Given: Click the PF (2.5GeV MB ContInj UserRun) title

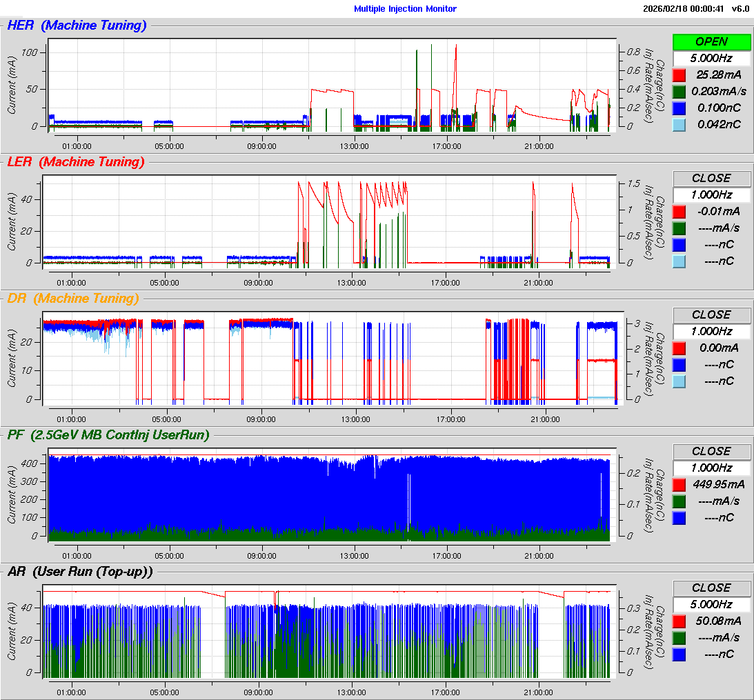Looking at the screenshot, I should pos(108,434).
